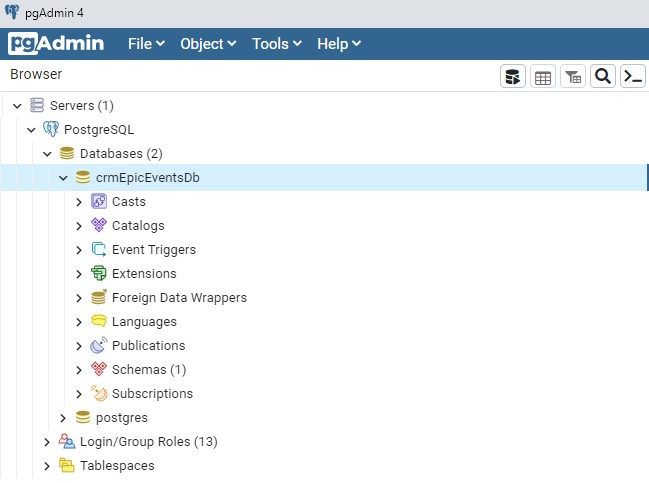Image resolution: width=649 pixels, height=483 pixels.
Task: Collapse the Servers (1) node
Action: [17, 106]
